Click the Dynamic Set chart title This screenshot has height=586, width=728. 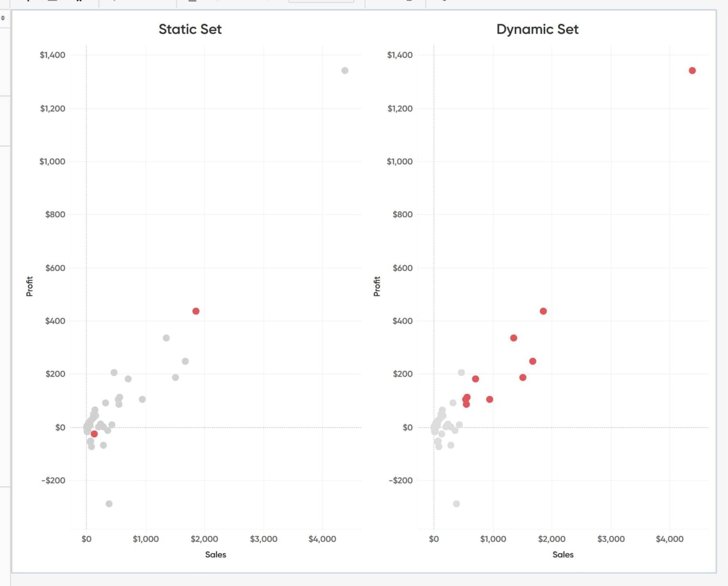tap(537, 29)
